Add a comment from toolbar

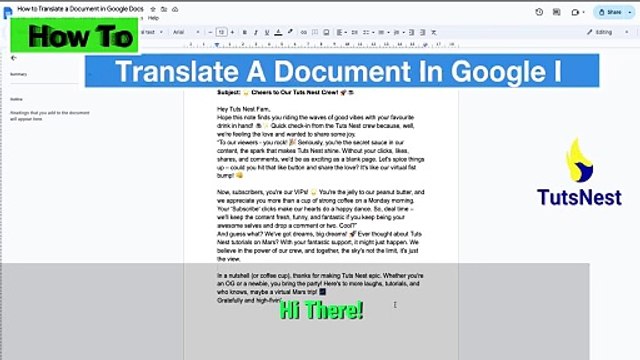[x=315, y=32]
